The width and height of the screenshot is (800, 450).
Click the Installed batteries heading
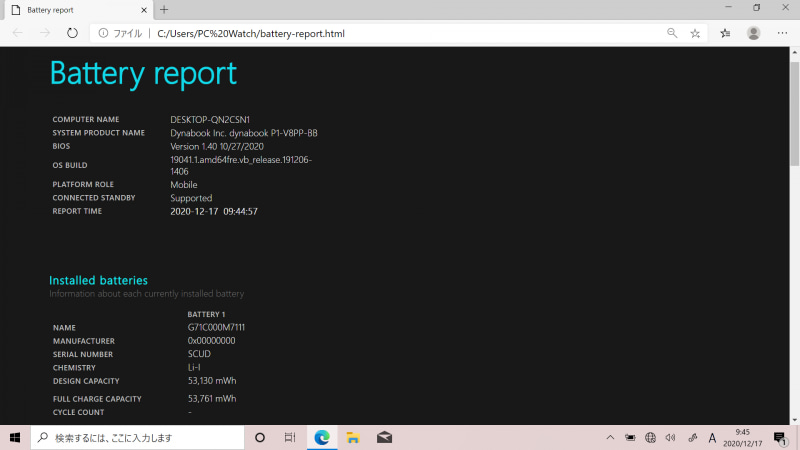point(98,280)
